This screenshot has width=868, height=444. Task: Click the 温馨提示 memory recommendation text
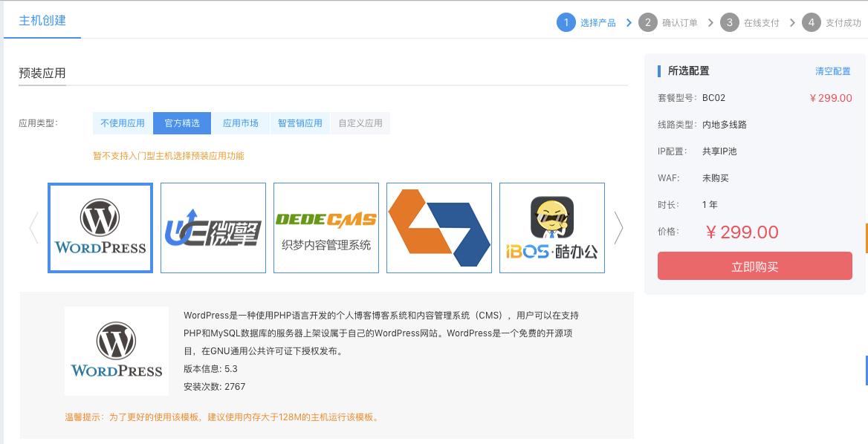[x=222, y=417]
